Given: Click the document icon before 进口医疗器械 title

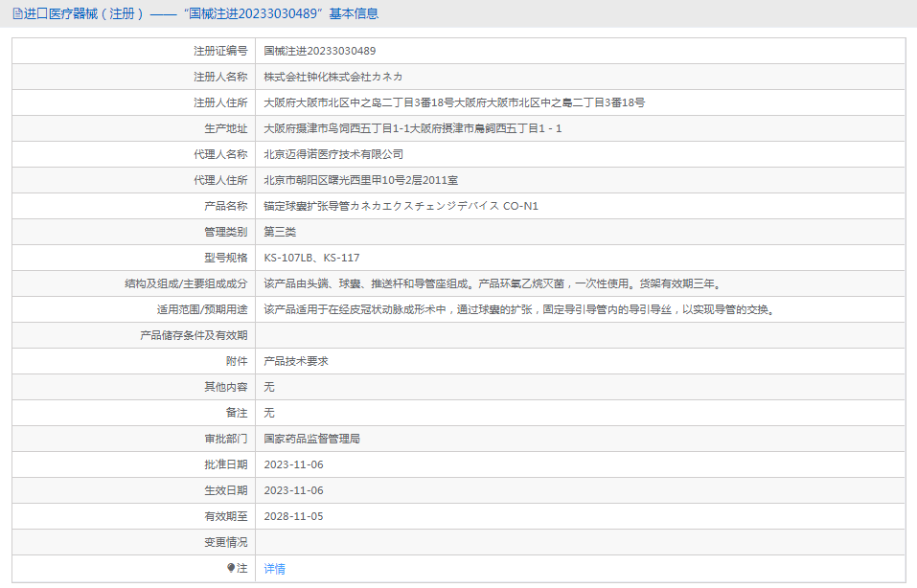Looking at the screenshot, I should pos(17,13).
